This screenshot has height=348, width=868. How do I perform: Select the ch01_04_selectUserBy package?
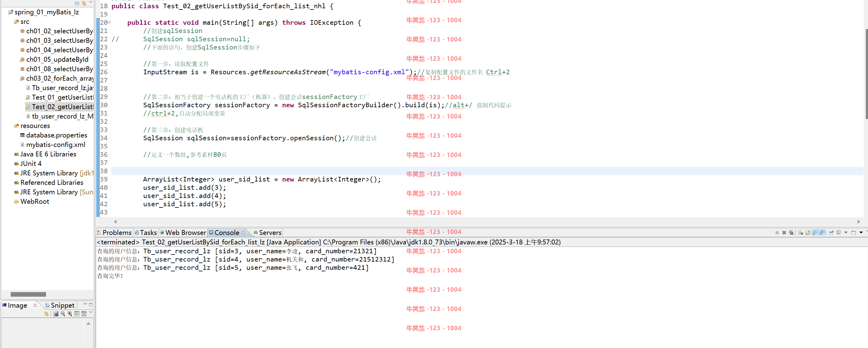(x=56, y=49)
